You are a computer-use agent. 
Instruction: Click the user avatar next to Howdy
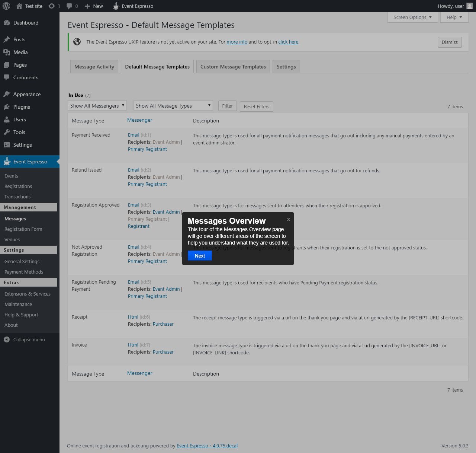[470, 6]
